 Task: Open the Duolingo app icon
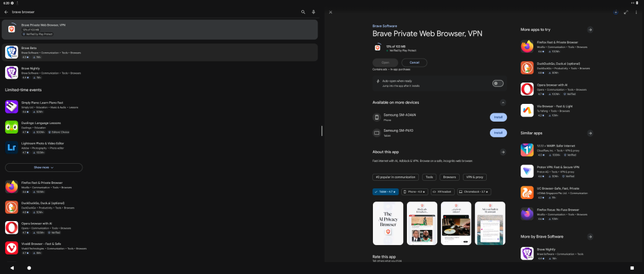(x=11, y=127)
